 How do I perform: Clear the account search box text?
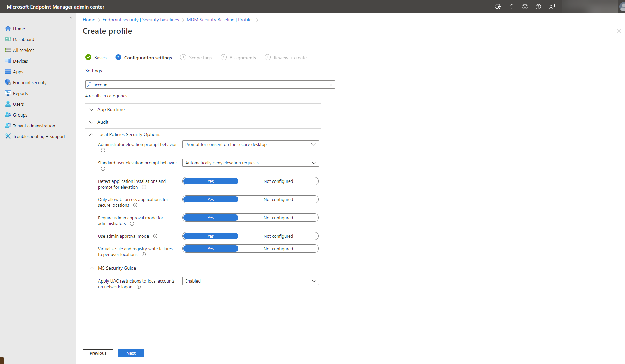point(331,85)
